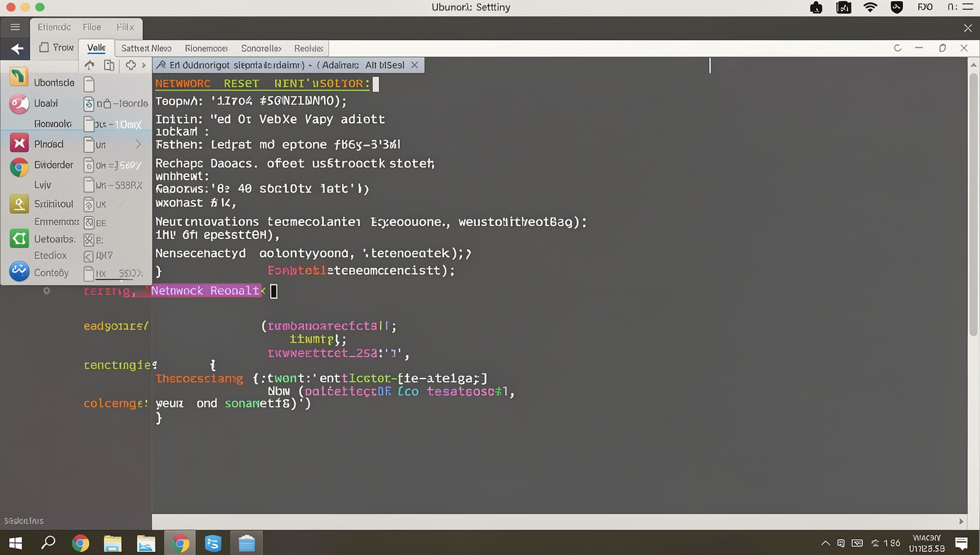Expand the Plnoad row arrow

[138, 145]
